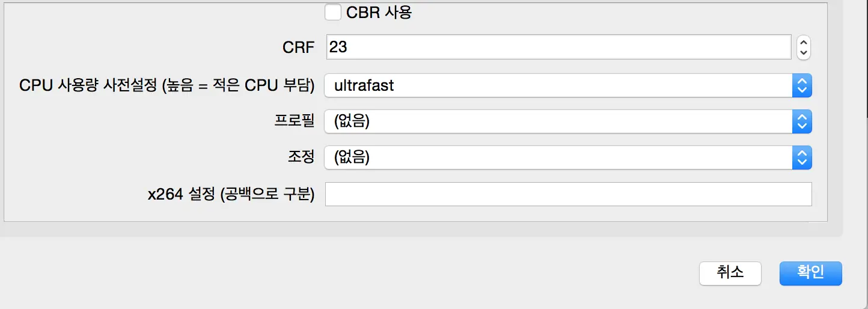868x309 pixels.
Task: Open the 조정 dropdown showing (없음)
Action: pos(568,158)
